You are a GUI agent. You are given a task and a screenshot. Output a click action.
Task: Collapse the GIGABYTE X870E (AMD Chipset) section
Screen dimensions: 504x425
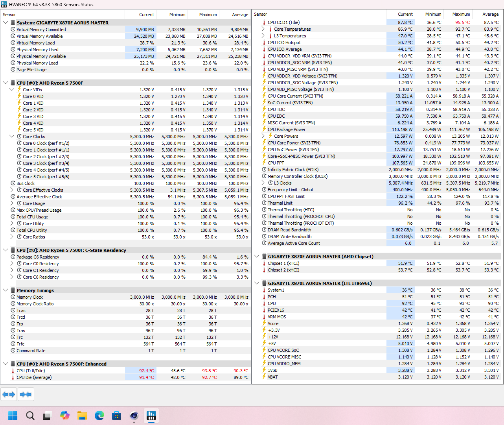click(x=257, y=257)
